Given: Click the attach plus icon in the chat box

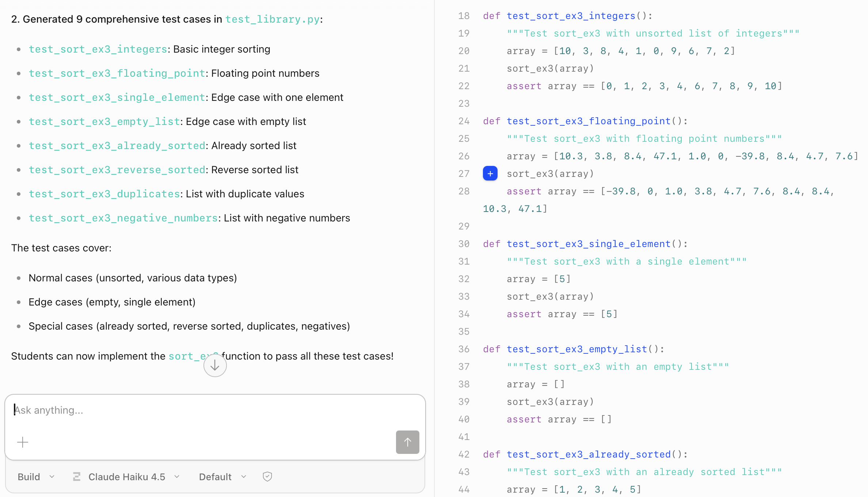Looking at the screenshot, I should pyautogui.click(x=23, y=442).
